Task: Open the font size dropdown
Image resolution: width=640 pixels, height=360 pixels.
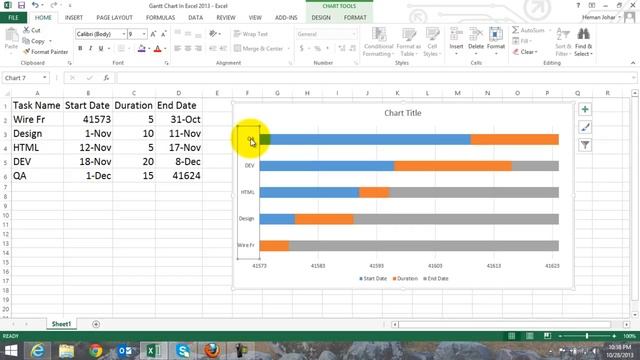Action: click(144, 34)
